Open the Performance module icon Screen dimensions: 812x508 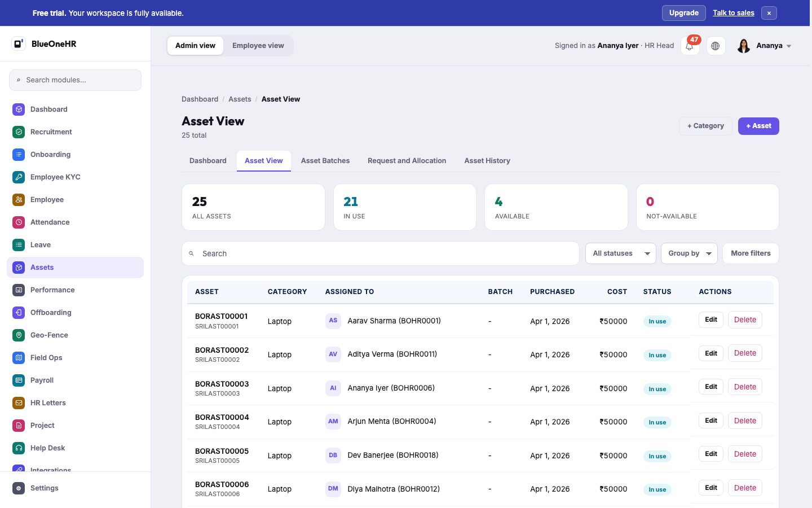(19, 290)
